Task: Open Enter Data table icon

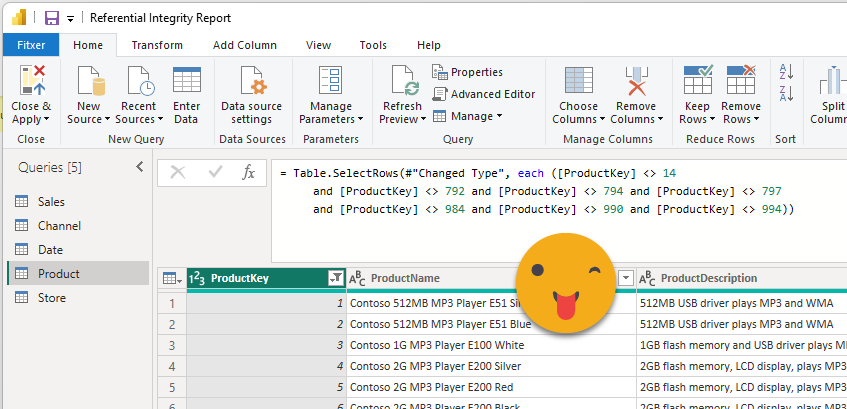Action: (x=186, y=80)
